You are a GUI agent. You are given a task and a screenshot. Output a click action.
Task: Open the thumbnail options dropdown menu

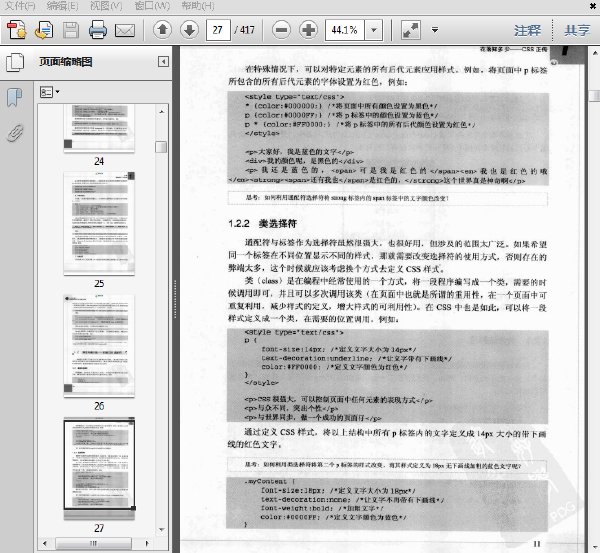coord(50,92)
